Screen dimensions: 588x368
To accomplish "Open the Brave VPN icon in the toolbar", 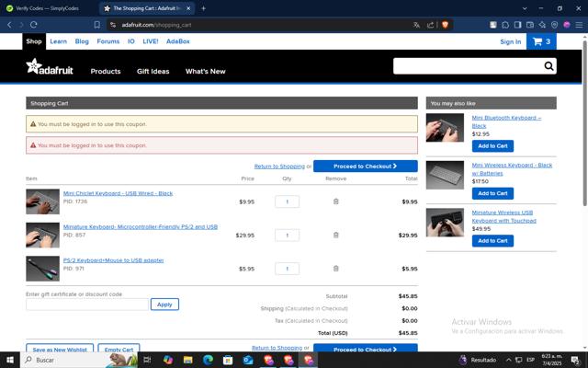I will pyautogui.click(x=554, y=25).
